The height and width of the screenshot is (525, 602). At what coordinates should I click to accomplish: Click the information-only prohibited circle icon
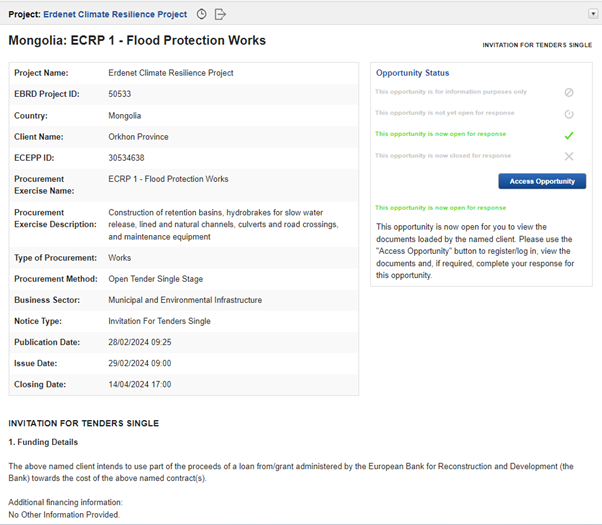(x=568, y=92)
